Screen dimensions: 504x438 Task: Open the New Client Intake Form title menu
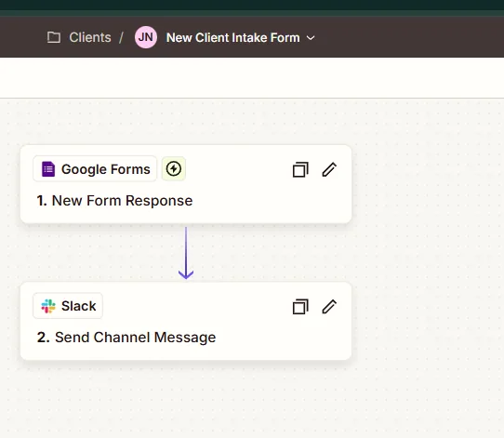pyautogui.click(x=233, y=37)
